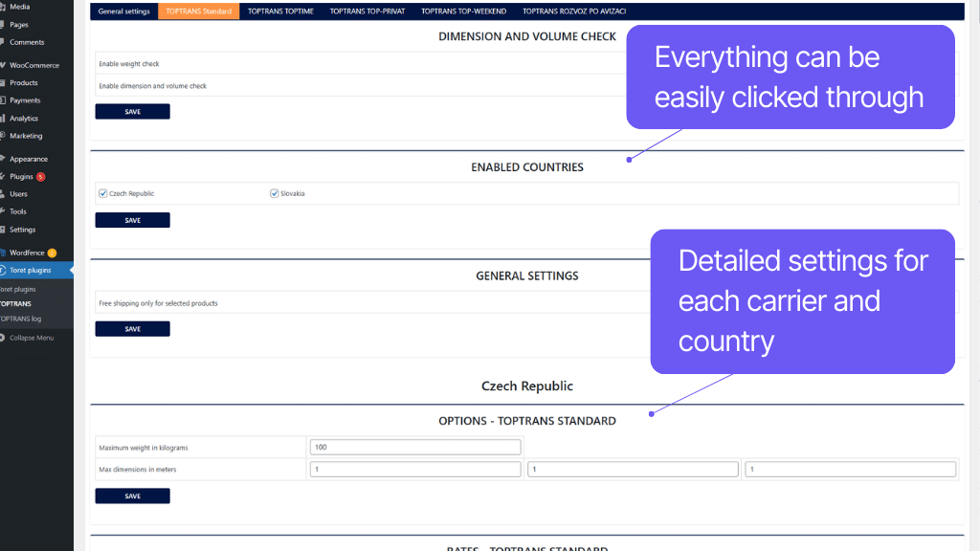Open Toret plugins highlighted menu item

[x=36, y=271]
